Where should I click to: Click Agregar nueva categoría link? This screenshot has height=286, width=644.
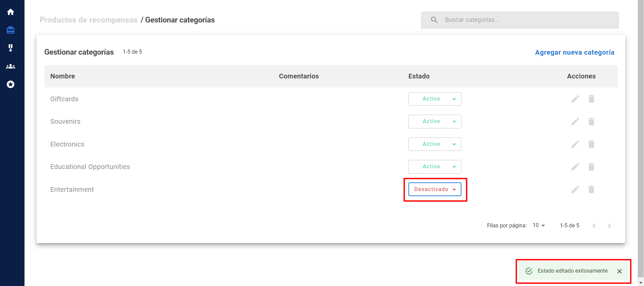574,52
